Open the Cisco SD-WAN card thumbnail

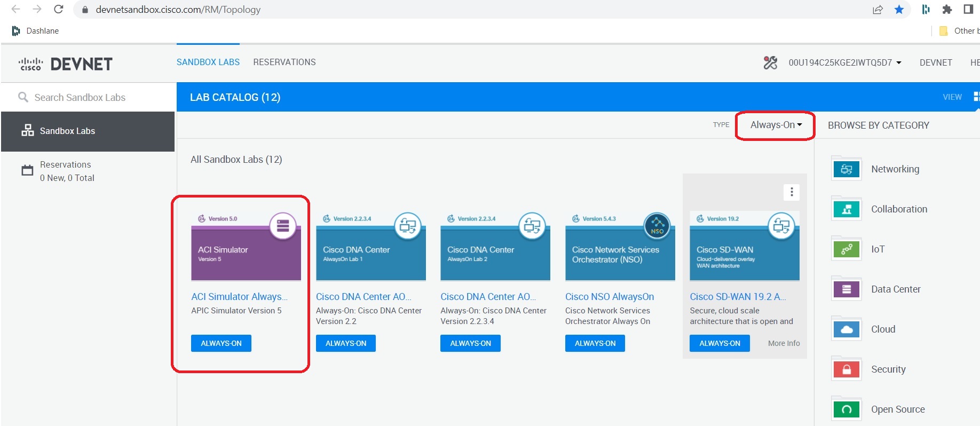(x=745, y=246)
